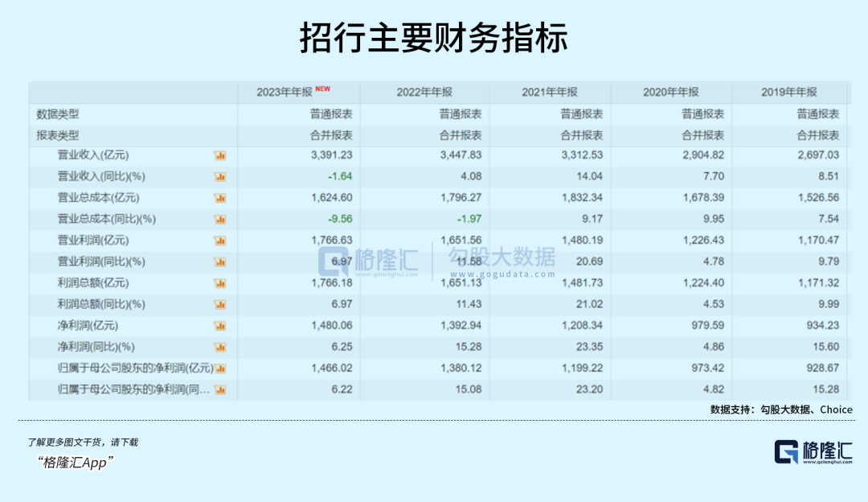Click the Choice data source link
868x502 pixels.
834,409
